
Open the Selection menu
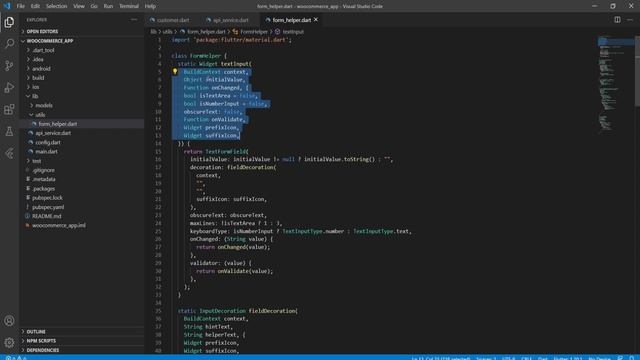pos(56,6)
